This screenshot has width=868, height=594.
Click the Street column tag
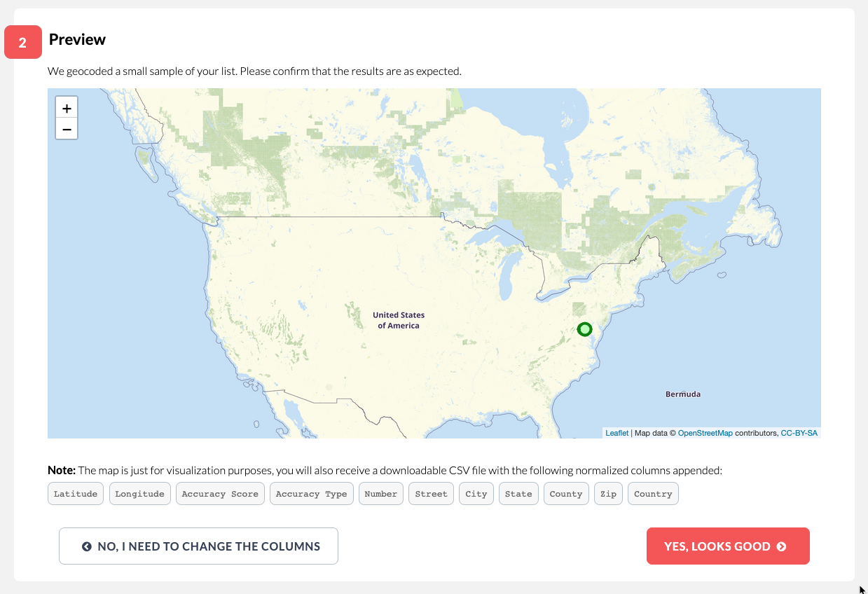pos(431,494)
